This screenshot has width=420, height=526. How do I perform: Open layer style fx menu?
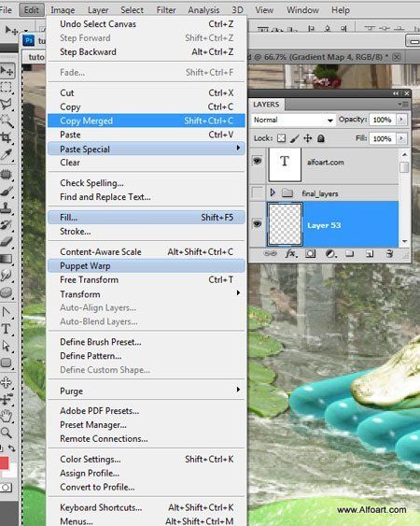pos(291,253)
